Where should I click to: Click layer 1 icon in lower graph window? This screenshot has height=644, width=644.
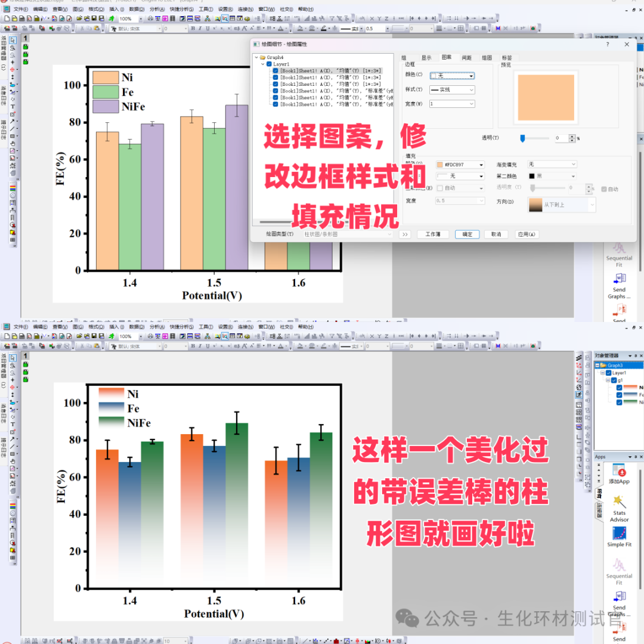pyautogui.click(x=25, y=355)
